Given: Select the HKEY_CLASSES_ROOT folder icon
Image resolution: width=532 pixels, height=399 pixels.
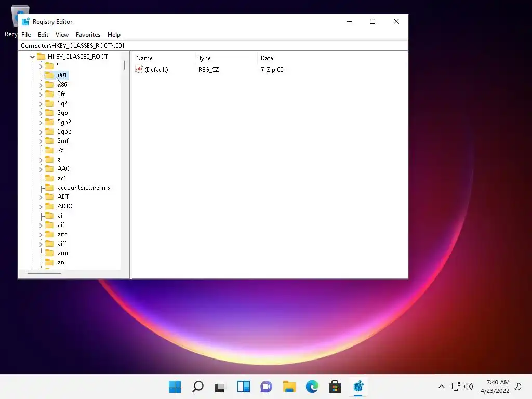Looking at the screenshot, I should tap(41, 56).
